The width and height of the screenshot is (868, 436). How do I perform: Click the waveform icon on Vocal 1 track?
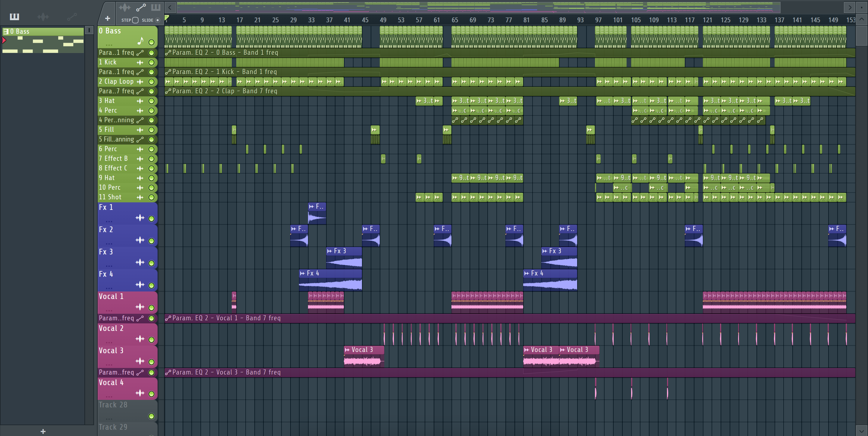(140, 307)
